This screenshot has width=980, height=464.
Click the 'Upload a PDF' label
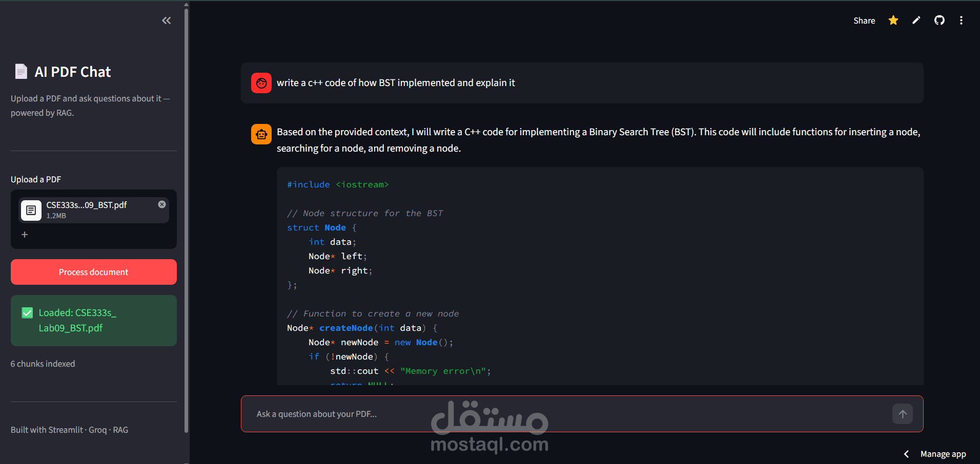36,179
